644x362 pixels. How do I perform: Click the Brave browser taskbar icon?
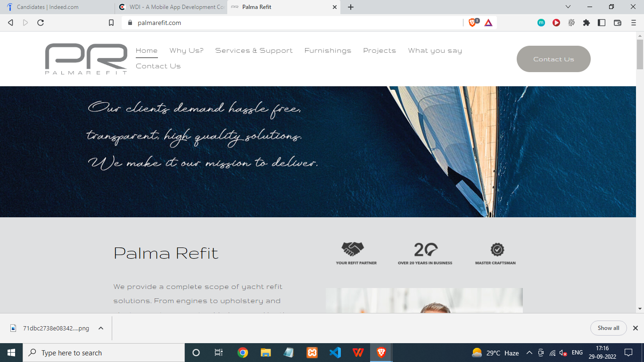coord(381,353)
